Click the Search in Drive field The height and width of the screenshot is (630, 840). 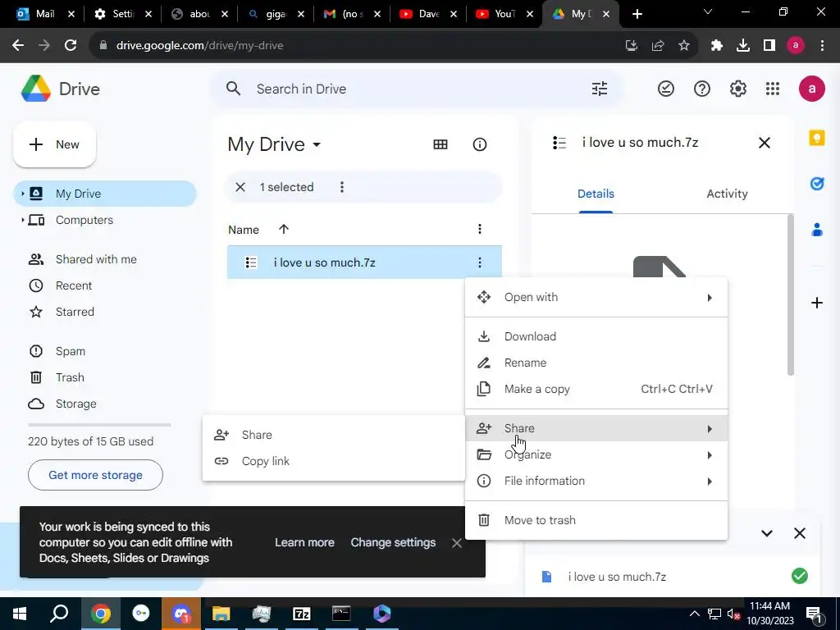418,89
